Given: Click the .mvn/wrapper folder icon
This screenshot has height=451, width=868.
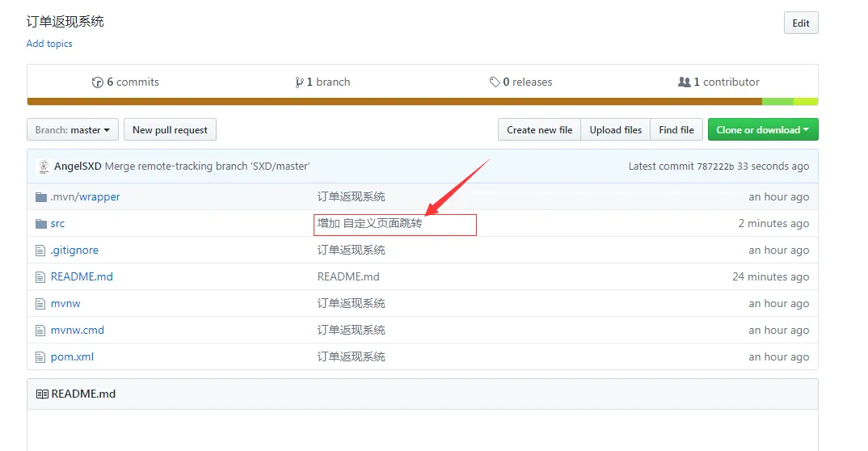Looking at the screenshot, I should tap(41, 197).
